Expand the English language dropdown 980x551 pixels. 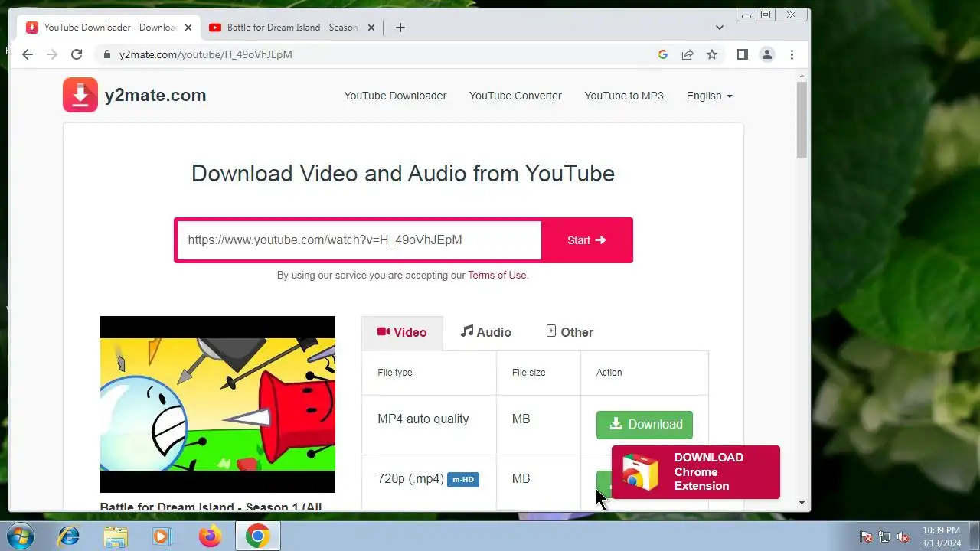710,96
